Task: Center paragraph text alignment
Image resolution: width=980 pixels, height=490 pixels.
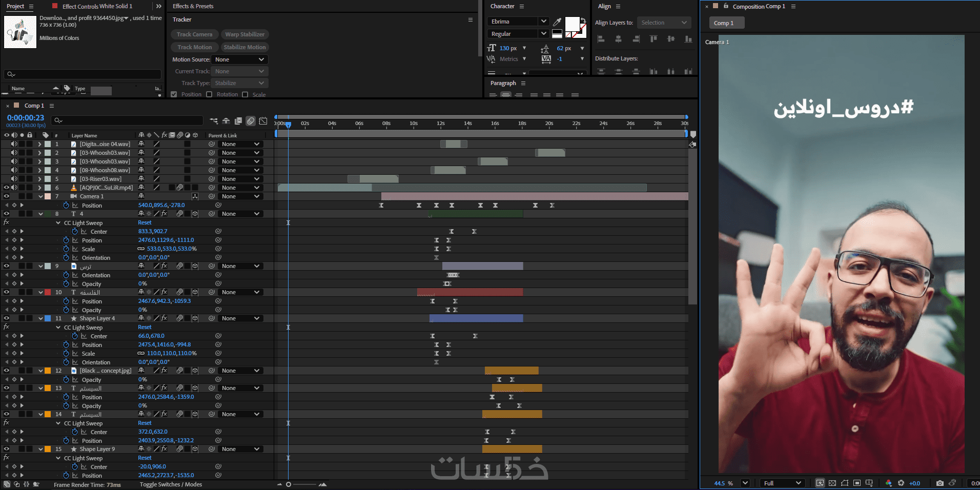Action: [506, 95]
